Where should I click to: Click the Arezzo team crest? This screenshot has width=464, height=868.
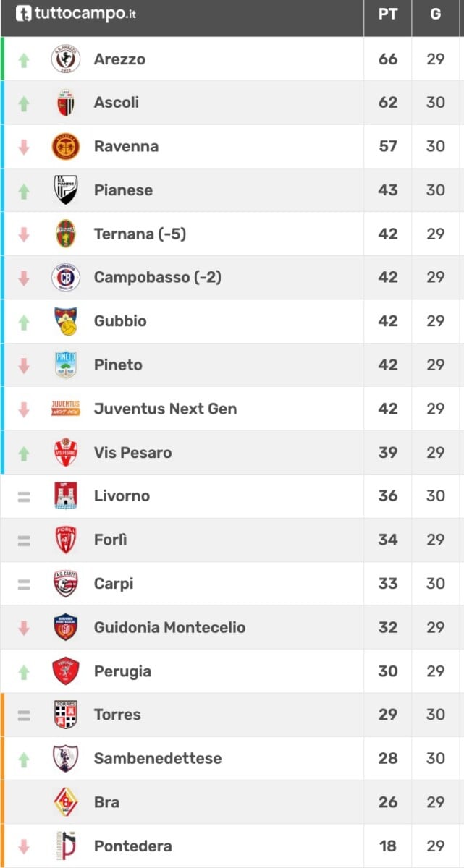click(x=66, y=59)
